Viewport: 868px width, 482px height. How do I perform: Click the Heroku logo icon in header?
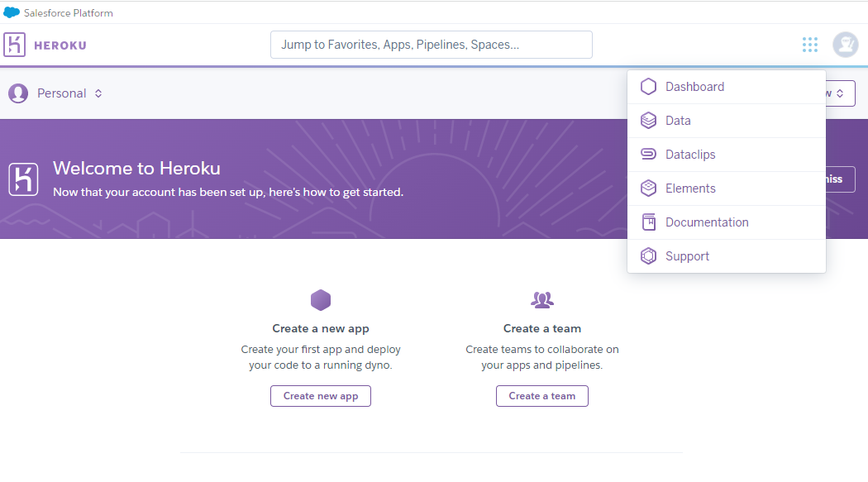coord(14,45)
